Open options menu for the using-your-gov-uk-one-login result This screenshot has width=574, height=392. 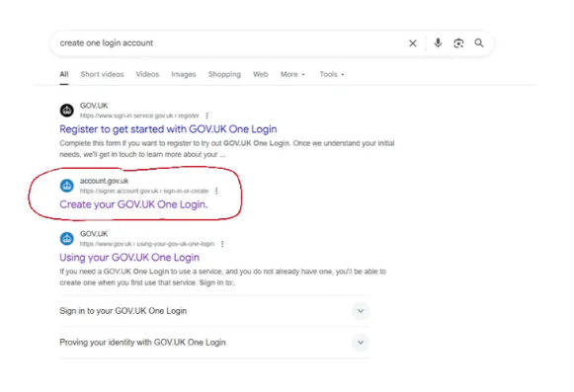[x=222, y=244]
